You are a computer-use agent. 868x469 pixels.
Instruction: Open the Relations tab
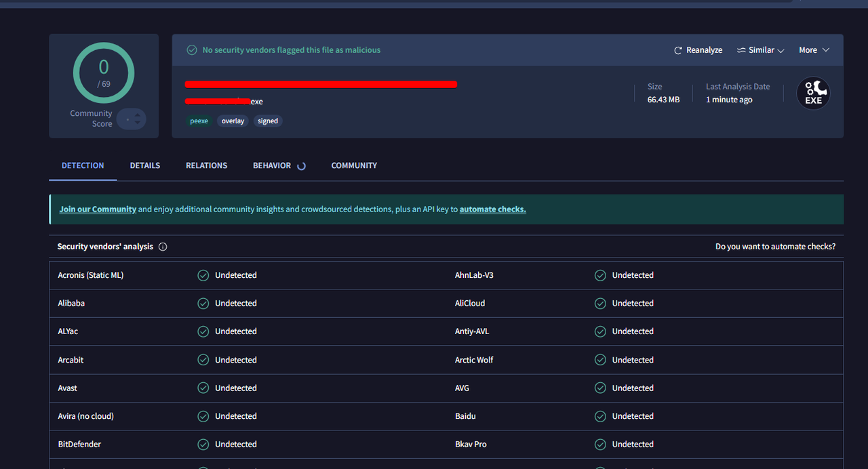(206, 165)
